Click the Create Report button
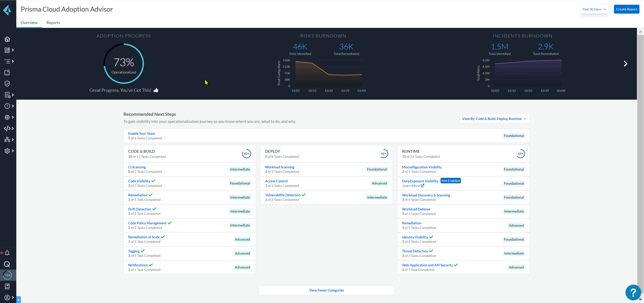This screenshot has width=644, height=303. click(x=627, y=9)
